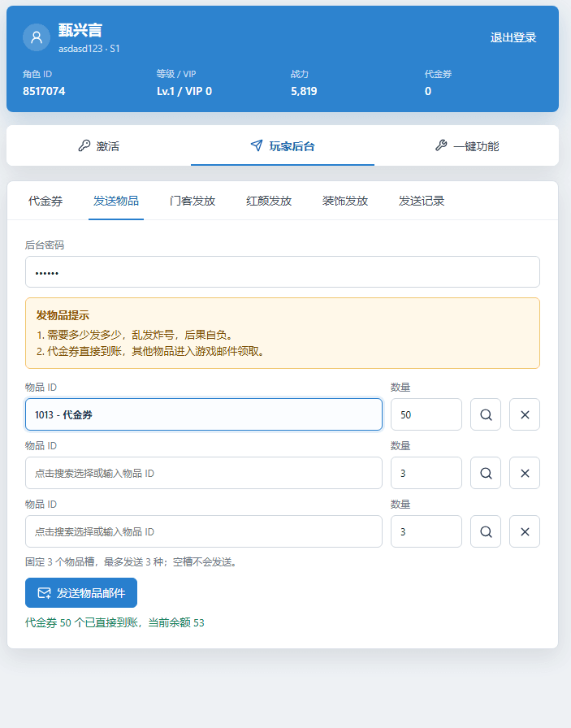Click the level value Lv.1 / VIP 0
Image resolution: width=571 pixels, height=728 pixels.
(184, 91)
